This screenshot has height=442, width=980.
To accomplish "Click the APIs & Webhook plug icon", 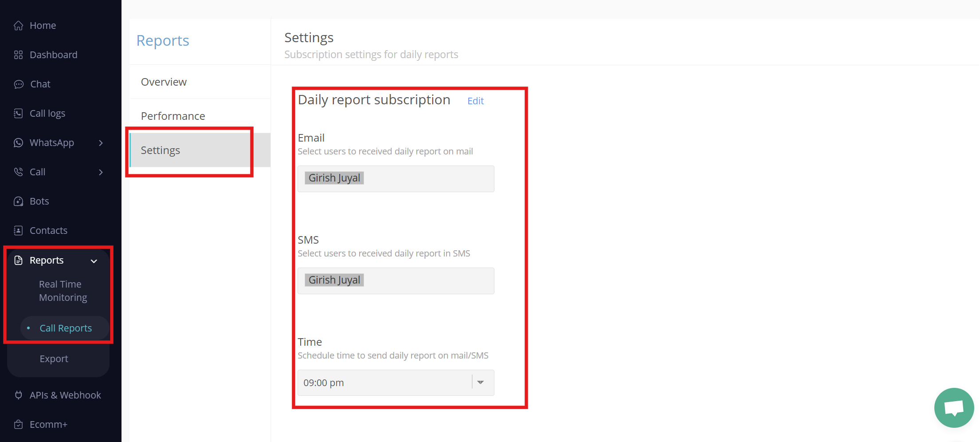I will click(x=18, y=395).
